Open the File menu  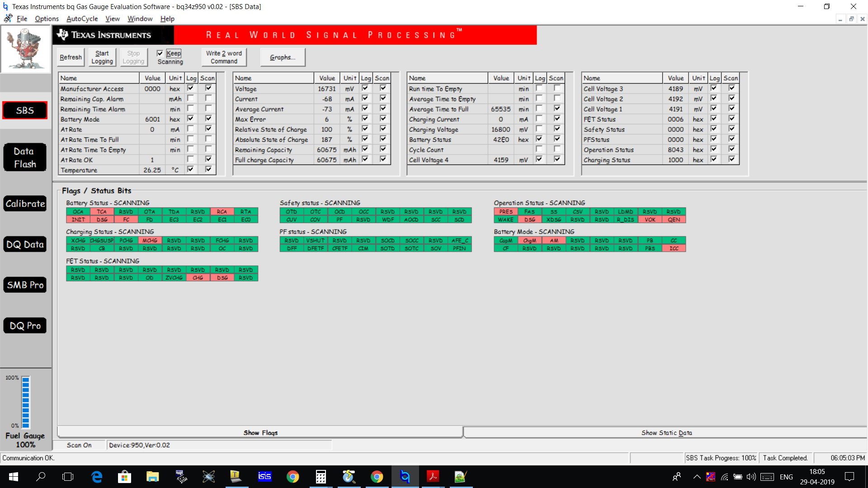(x=22, y=19)
